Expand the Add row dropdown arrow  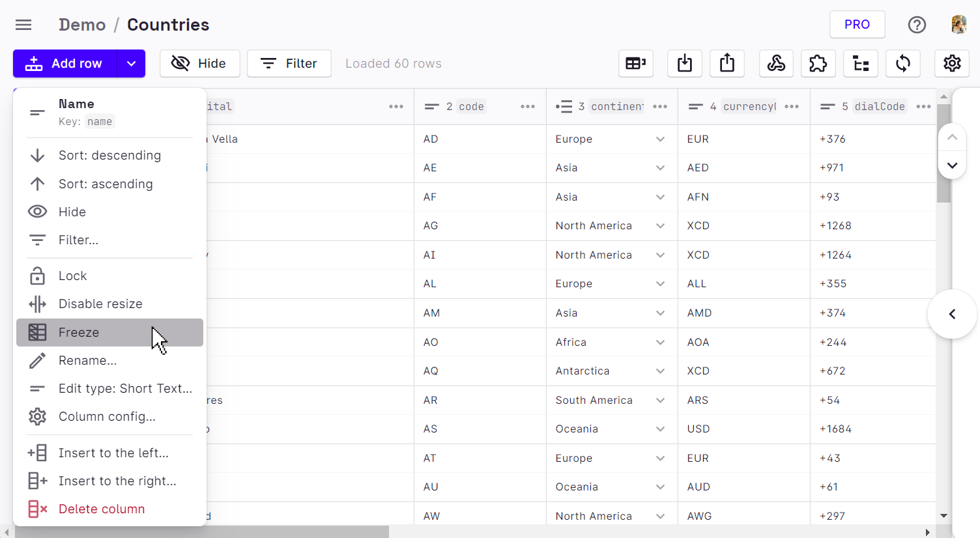click(x=131, y=63)
